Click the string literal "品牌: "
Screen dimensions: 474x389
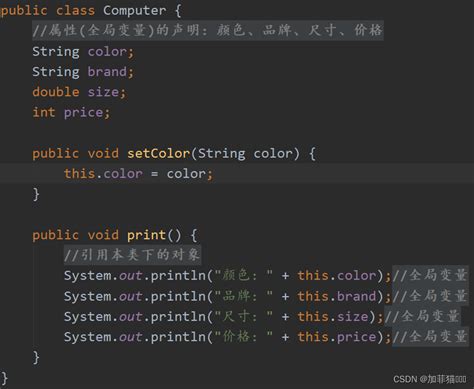point(244,296)
